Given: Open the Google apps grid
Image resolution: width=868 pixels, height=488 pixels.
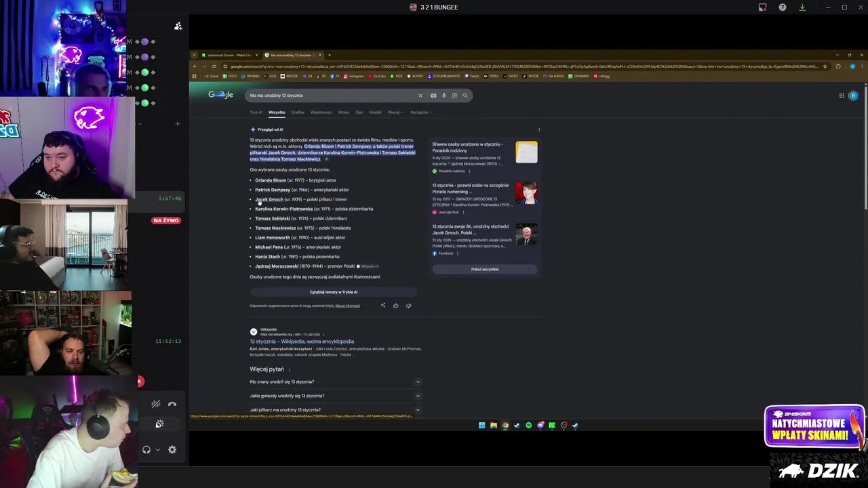Looking at the screenshot, I should [842, 96].
